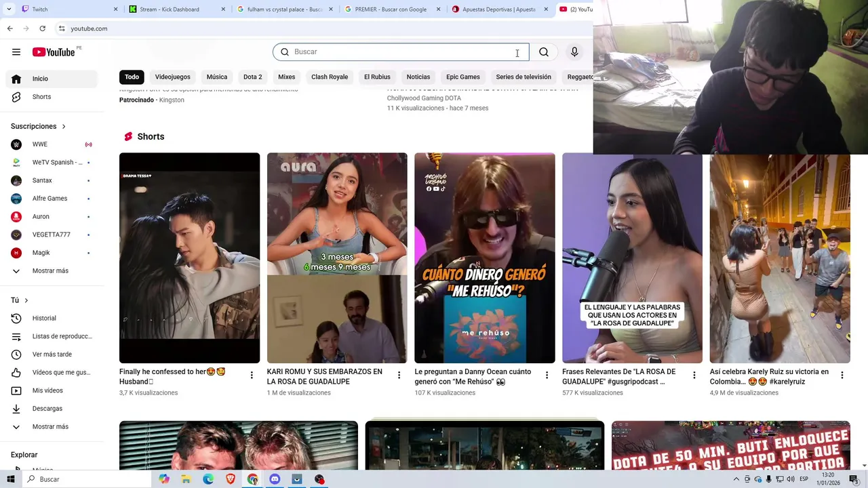Image resolution: width=868 pixels, height=488 pixels.
Task: Select the Todo filter chip
Action: [132, 77]
